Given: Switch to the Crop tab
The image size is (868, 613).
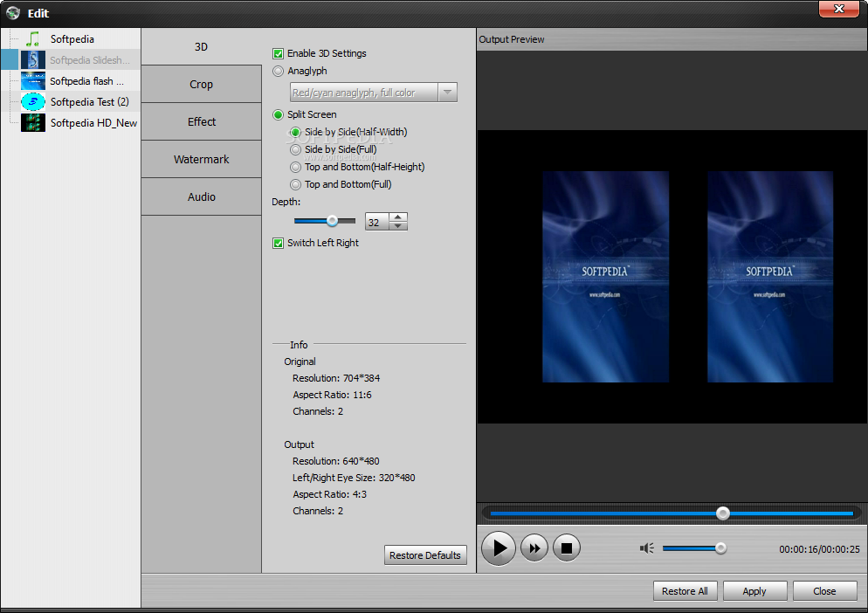Looking at the screenshot, I should pos(201,84).
